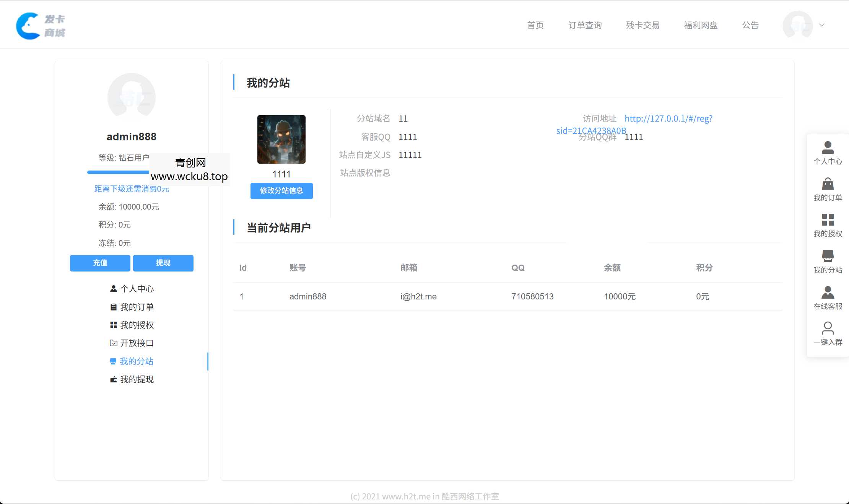Click the blue level progress bar
Screen dimensions: 849x504
coord(118,173)
